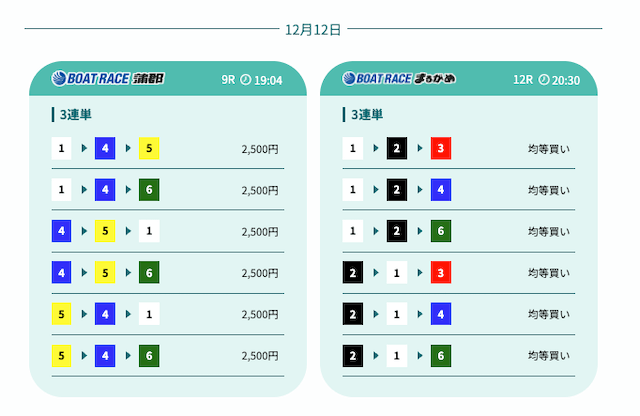
Task: Click the BOAT RACE まるがめ logo
Action: 399,79
